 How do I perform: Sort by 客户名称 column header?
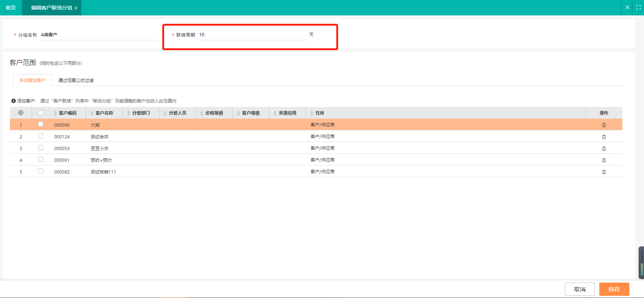point(104,113)
